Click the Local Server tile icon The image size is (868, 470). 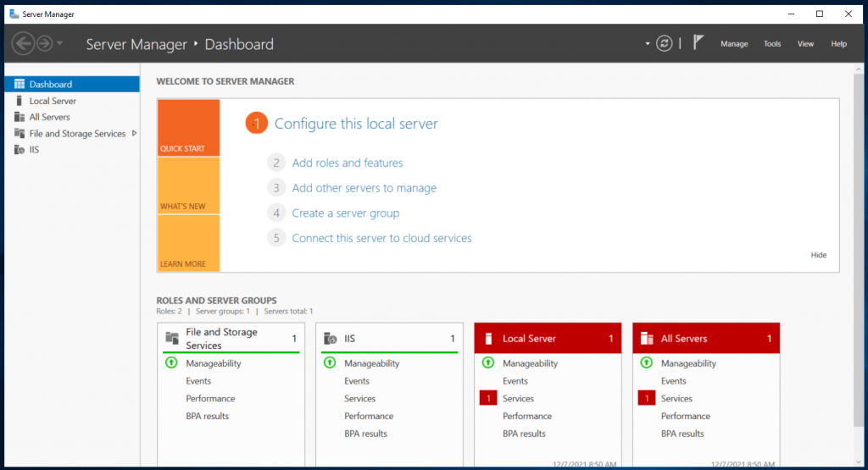pos(488,339)
